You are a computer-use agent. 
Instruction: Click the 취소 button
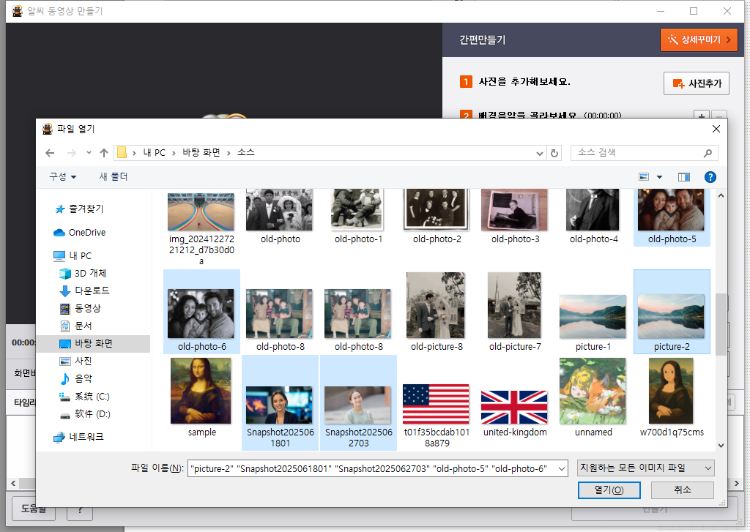coord(682,490)
